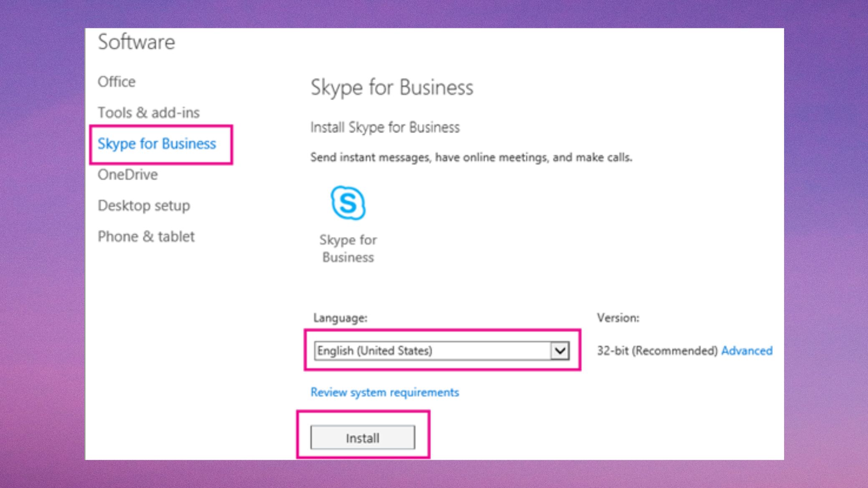Screen dimensions: 868x488
Task: Click the Software page heading
Action: [136, 42]
